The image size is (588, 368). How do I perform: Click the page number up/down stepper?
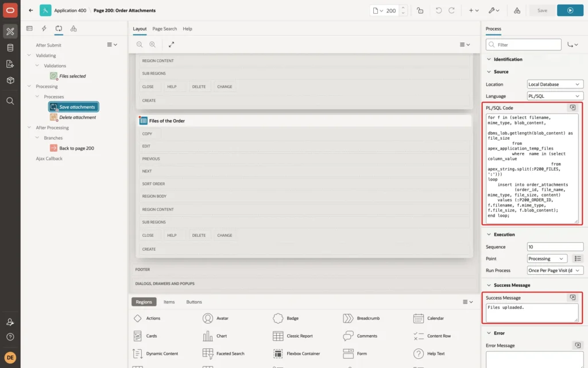click(x=403, y=10)
